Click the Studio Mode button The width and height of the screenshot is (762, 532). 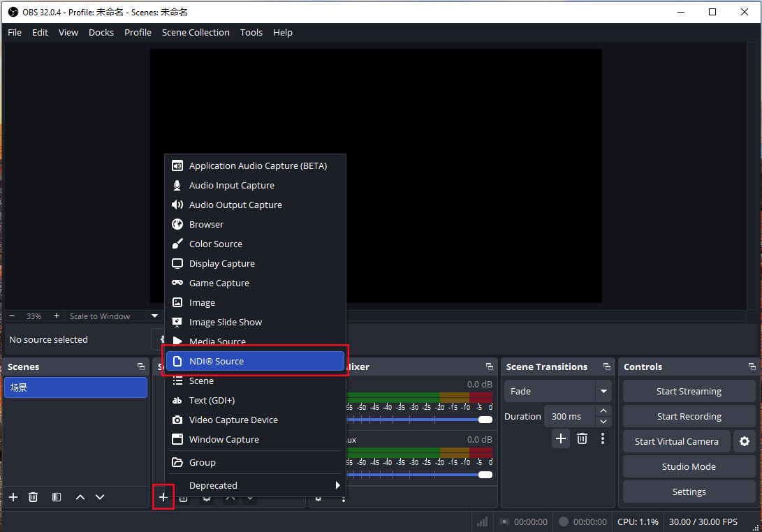click(689, 466)
